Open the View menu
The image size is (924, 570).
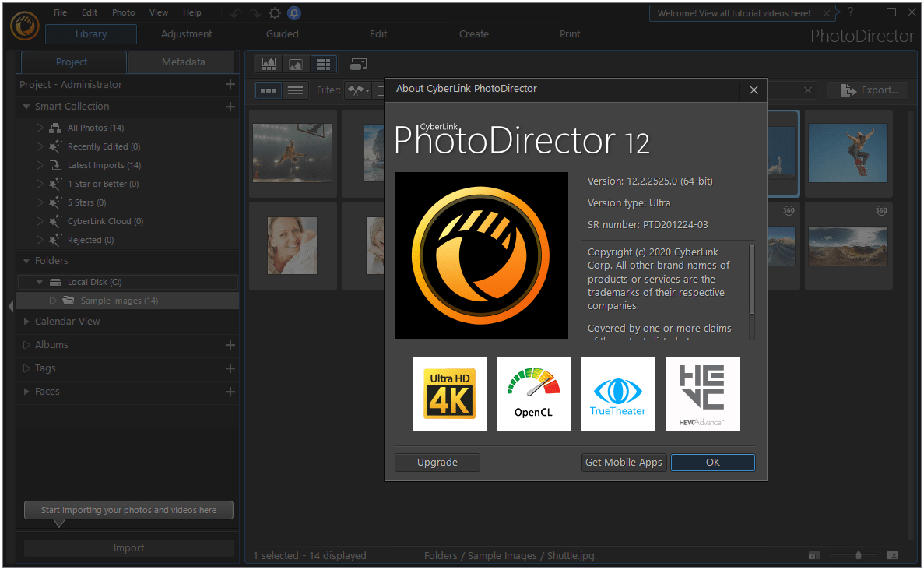coord(159,12)
